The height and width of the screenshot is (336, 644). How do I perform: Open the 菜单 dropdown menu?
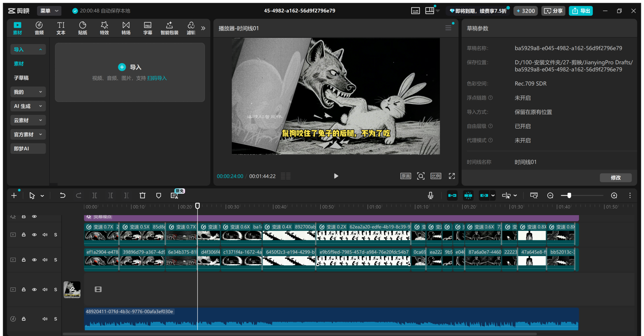(x=49, y=11)
